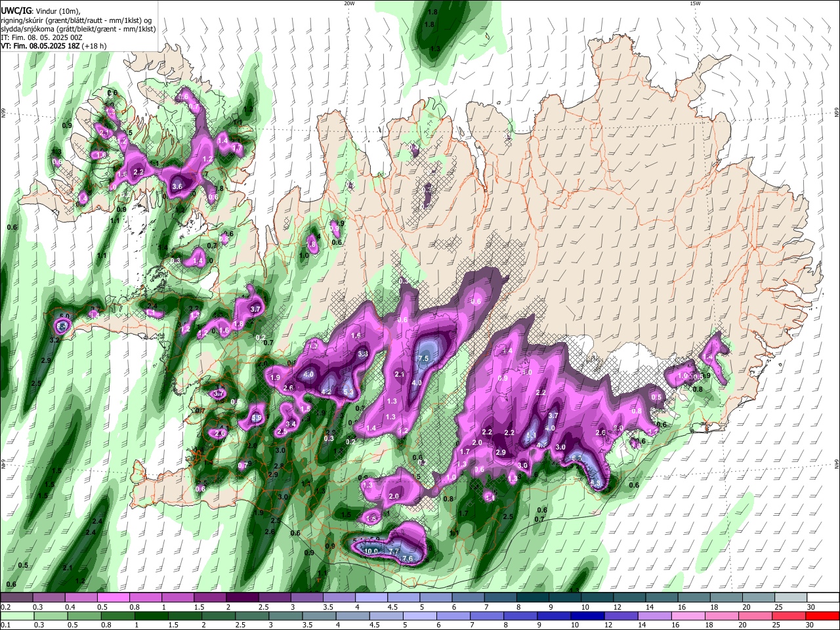840x630 pixels.
Task: Click the '10.0' precipitation value on the south coast
Action: tap(371, 551)
